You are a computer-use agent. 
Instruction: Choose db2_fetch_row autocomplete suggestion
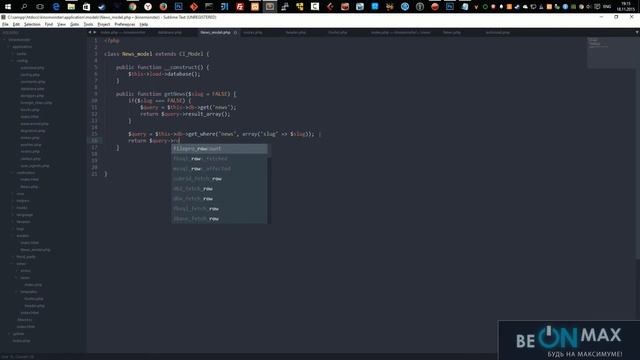coord(219,189)
